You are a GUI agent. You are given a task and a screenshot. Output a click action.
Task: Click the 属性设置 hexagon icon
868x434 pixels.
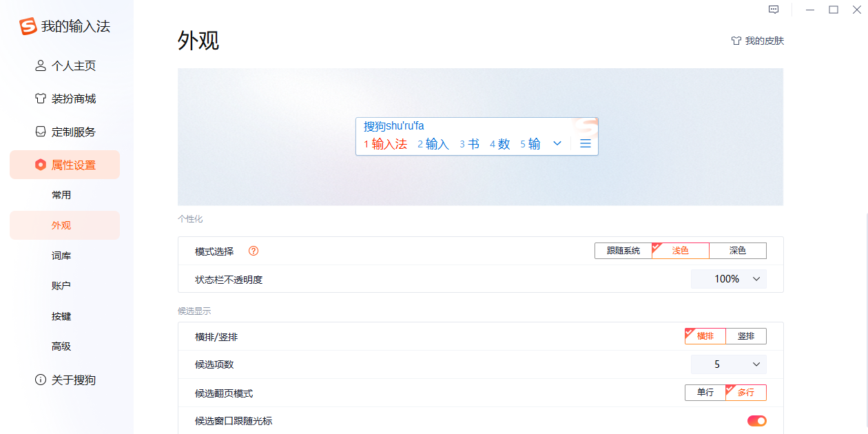pos(41,165)
